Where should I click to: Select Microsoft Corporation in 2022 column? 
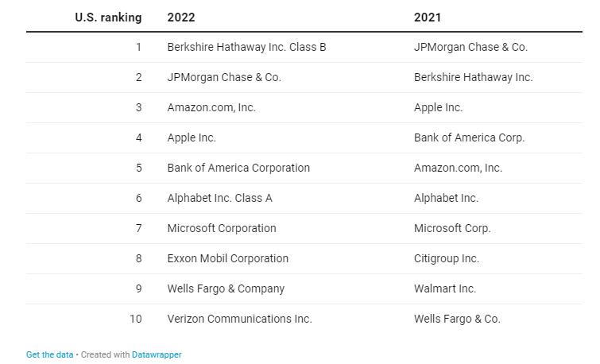click(222, 228)
